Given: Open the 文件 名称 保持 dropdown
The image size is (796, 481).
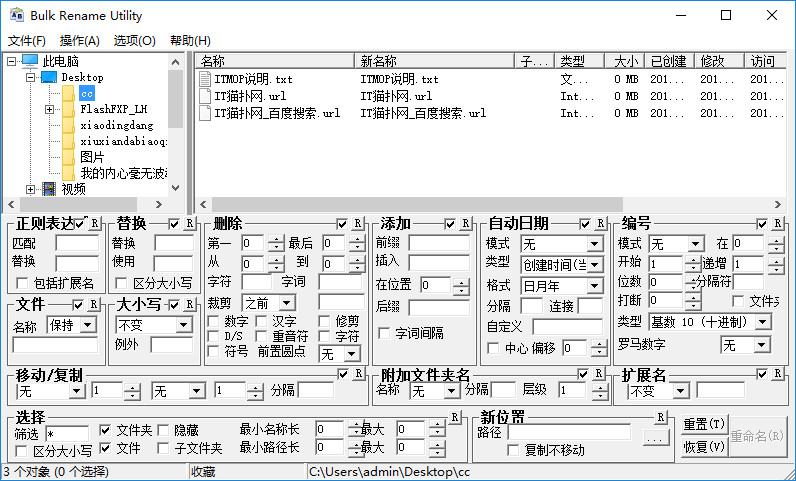Looking at the screenshot, I should 88,325.
